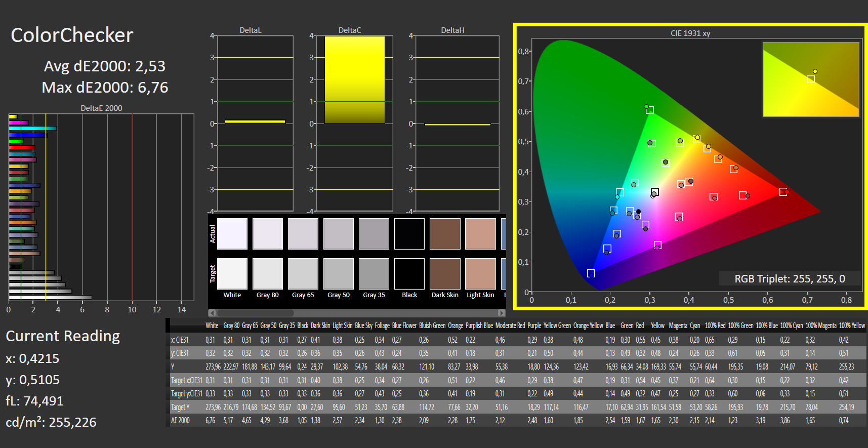
Task: Click the 'Bluish Green' column header
Action: [x=432, y=325]
